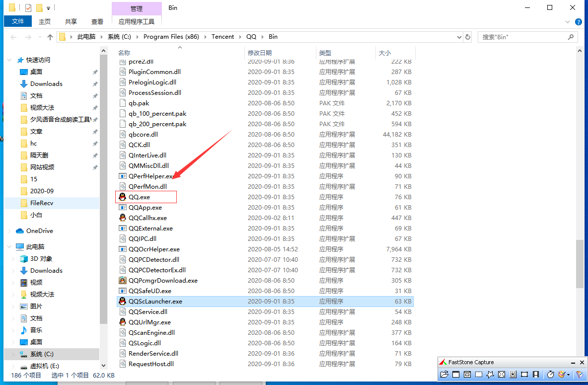Expand the ribbon with the chevron

pos(568,22)
